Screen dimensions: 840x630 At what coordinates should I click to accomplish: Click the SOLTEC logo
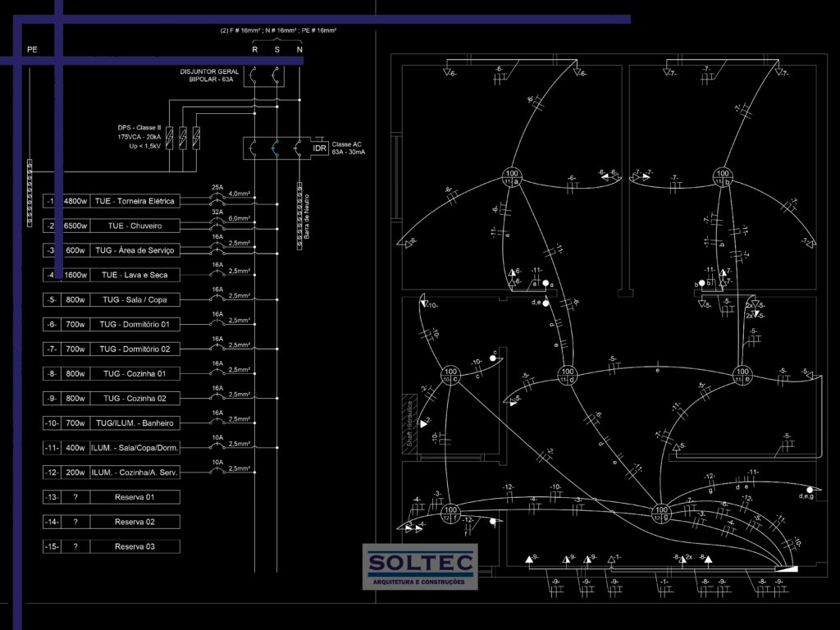(420, 565)
